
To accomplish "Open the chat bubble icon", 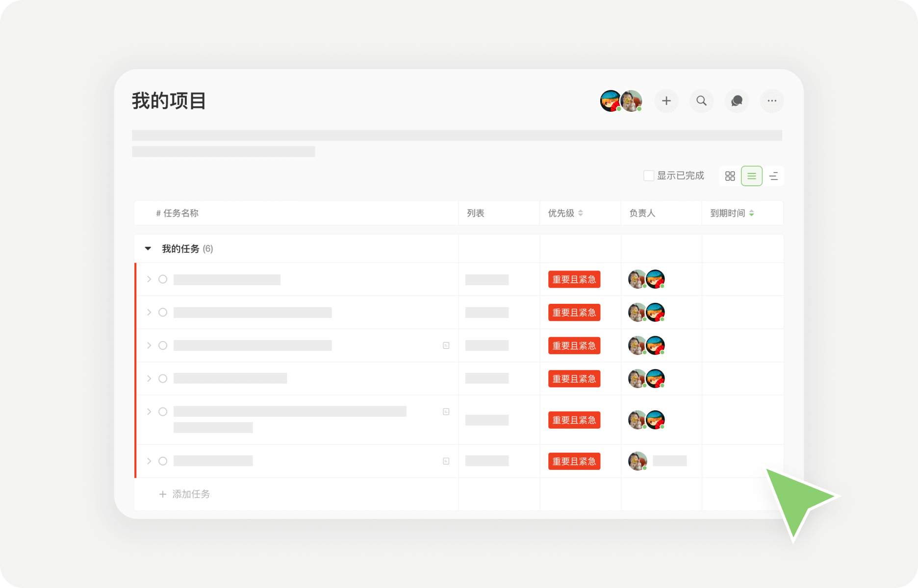I will [737, 101].
